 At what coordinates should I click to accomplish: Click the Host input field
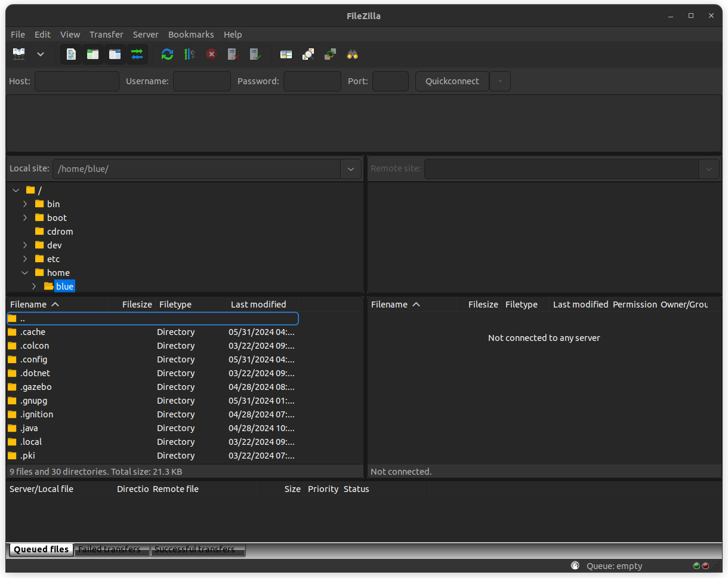(77, 81)
